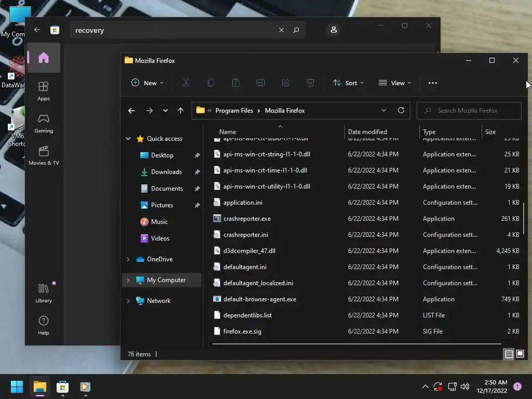Viewport: 532px width, 399px height.
Task: Select Videos in Quick access
Action: [160, 238]
